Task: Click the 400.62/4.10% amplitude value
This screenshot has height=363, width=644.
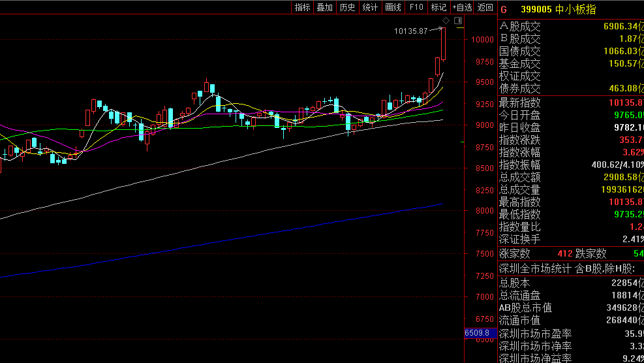Action: point(618,165)
